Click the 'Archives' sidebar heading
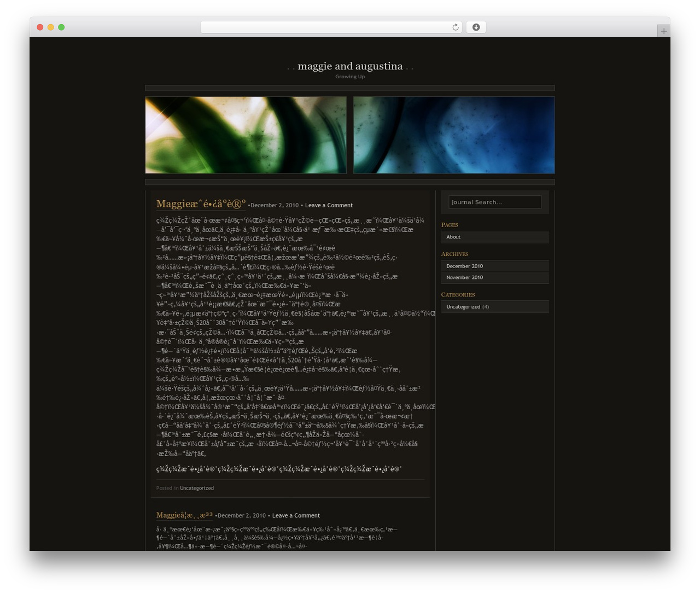This screenshot has height=593, width=700. click(x=454, y=254)
